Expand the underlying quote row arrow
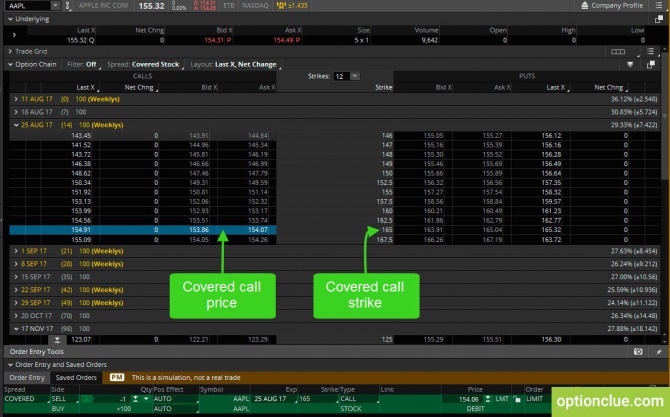This screenshot has width=670, height=417. pyautogui.click(x=14, y=35)
